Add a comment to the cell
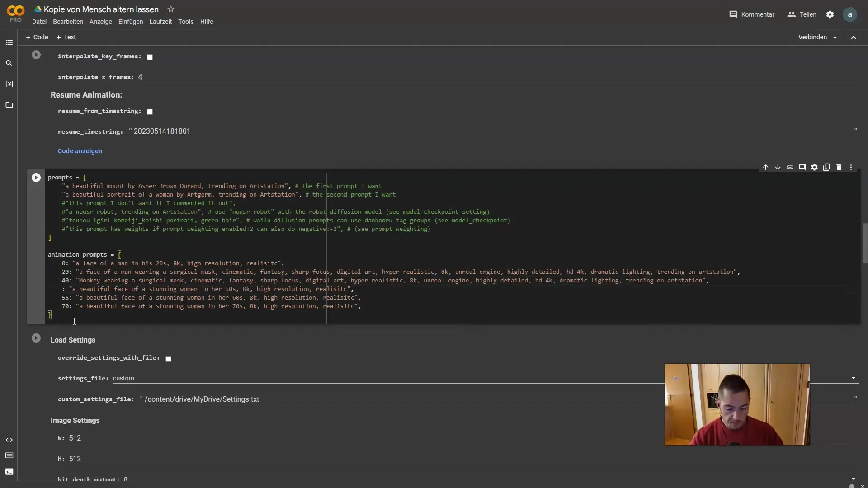 802,167
